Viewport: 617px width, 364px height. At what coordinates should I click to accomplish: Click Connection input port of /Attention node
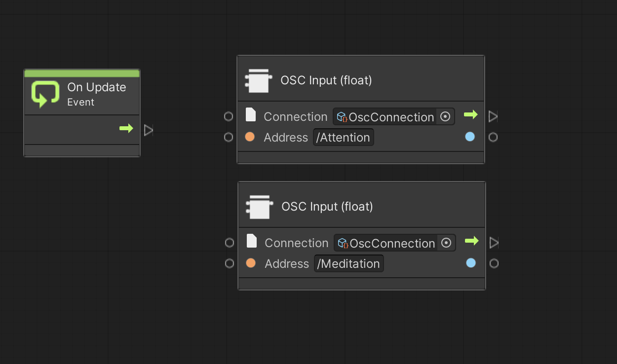click(228, 116)
